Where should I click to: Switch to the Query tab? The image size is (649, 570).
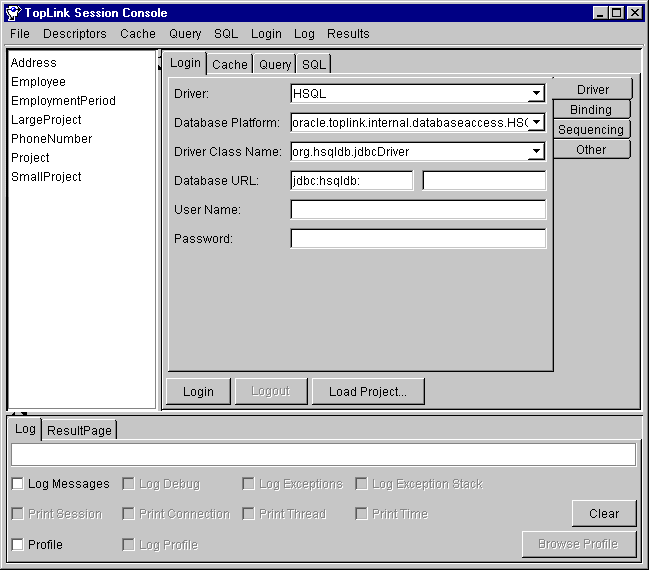pyautogui.click(x=275, y=64)
